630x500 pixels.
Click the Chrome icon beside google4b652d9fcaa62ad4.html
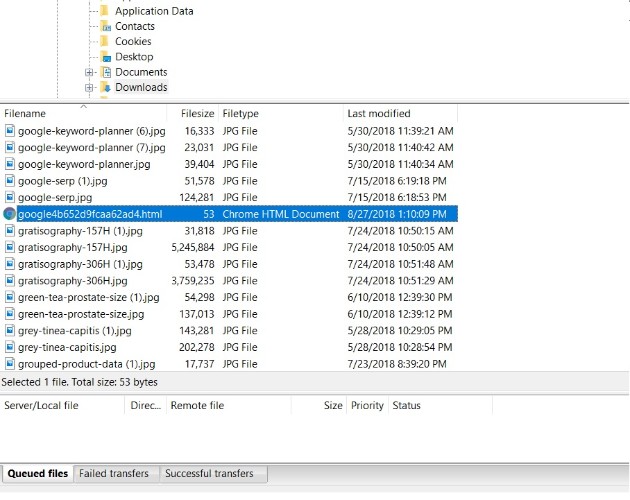click(10, 214)
